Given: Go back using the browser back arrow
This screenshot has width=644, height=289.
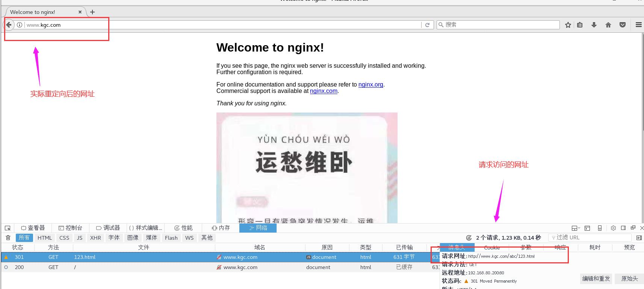Looking at the screenshot, I should (9, 25).
